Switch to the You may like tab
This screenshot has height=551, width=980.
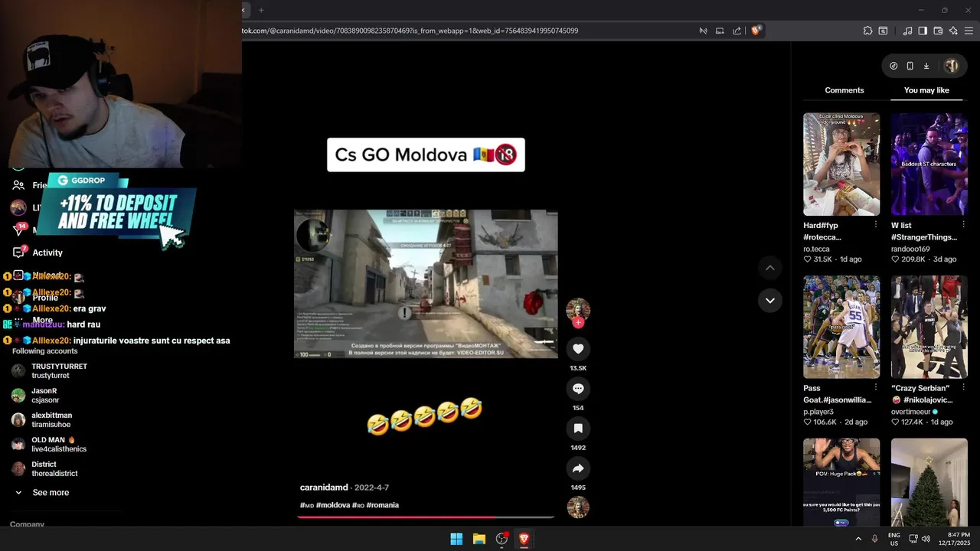pos(926,90)
